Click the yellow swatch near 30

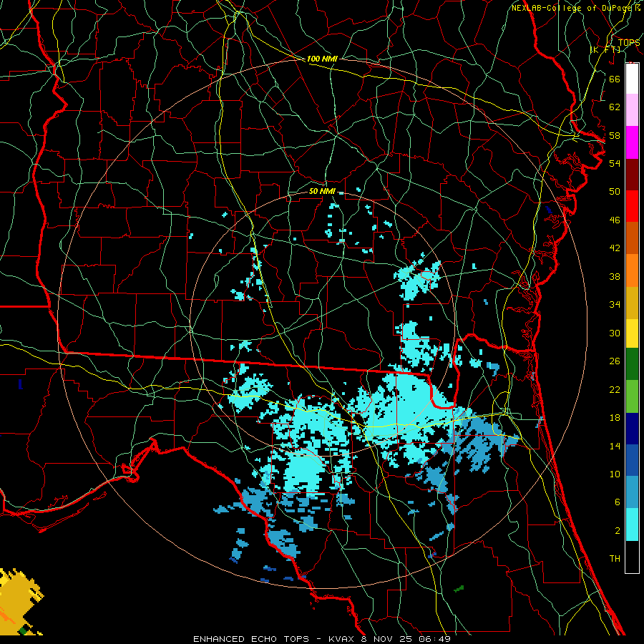(x=632, y=333)
